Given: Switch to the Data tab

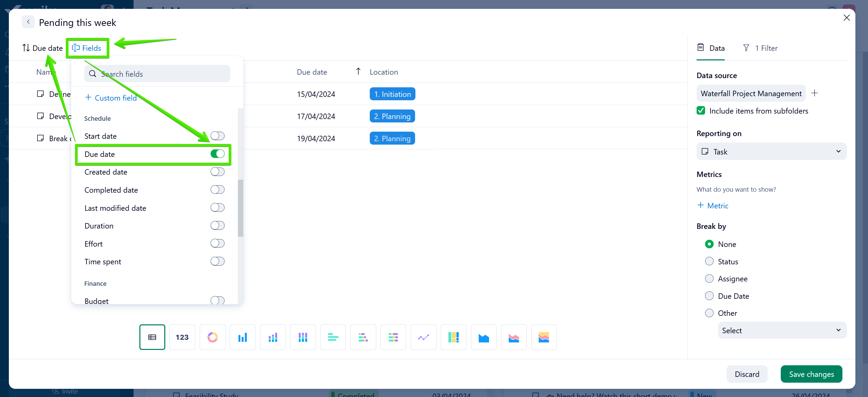Looking at the screenshot, I should tap(711, 48).
